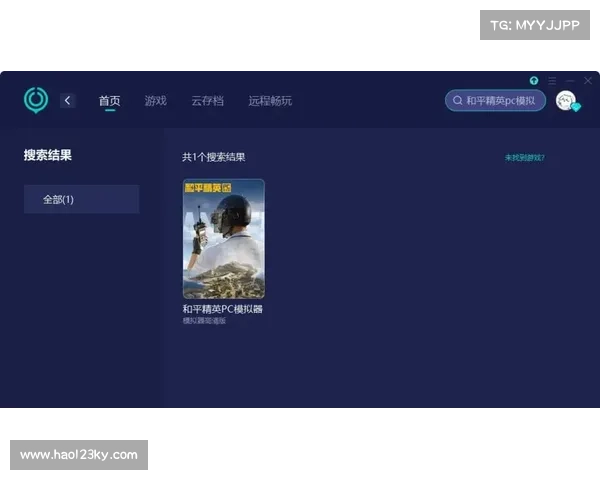Viewport: 600px width, 480px height.
Task: Open the user avatar profile
Action: (x=566, y=100)
